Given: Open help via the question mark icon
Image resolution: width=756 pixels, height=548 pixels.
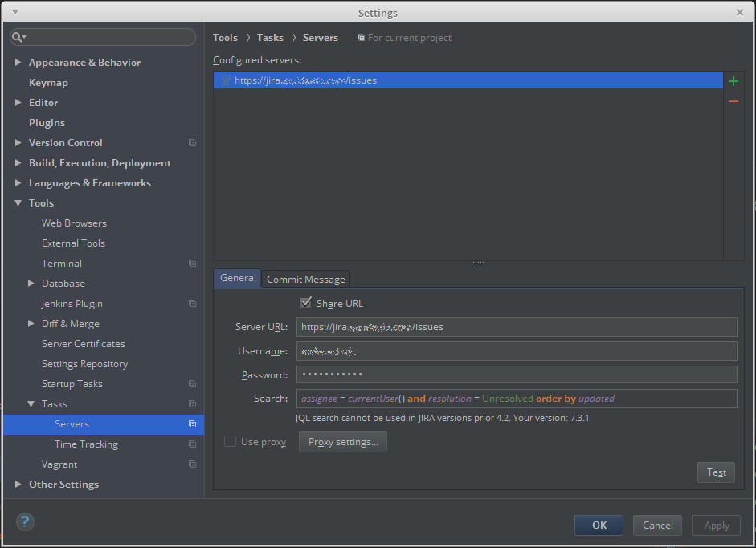Looking at the screenshot, I should pos(24,521).
